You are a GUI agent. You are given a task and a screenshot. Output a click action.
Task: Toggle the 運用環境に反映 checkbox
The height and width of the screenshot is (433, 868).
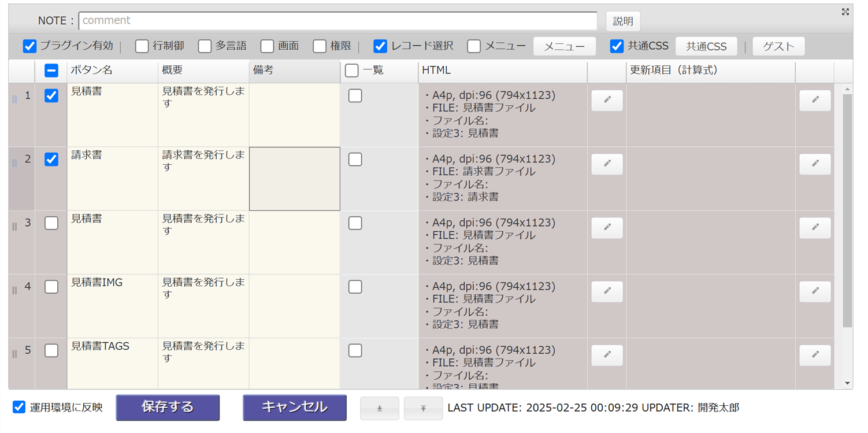[x=19, y=407]
